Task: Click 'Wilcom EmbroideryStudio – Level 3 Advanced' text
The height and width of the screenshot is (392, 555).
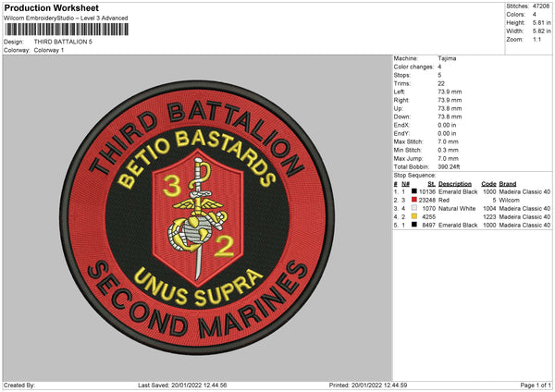Action: coord(66,18)
